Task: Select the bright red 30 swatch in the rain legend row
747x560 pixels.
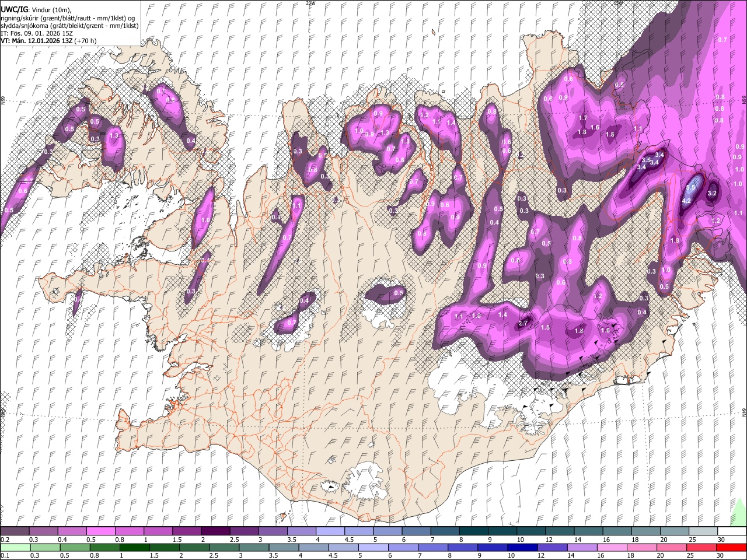Action: 732,547
